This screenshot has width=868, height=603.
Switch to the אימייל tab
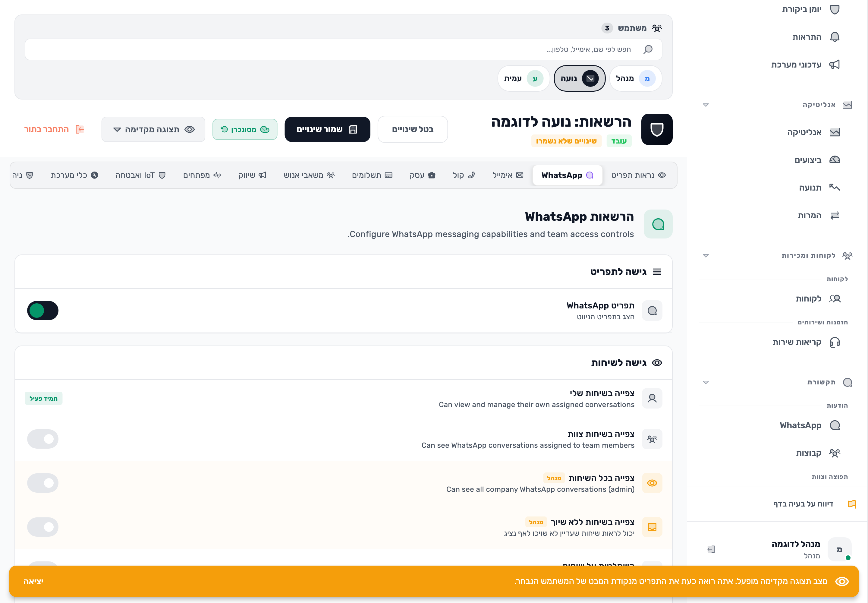click(x=508, y=175)
